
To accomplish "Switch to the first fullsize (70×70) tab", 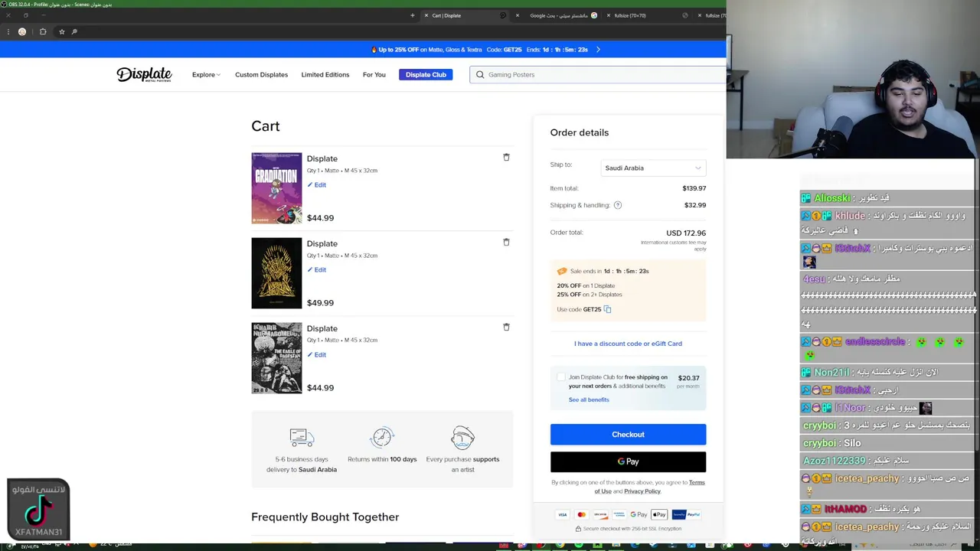I will [648, 15].
